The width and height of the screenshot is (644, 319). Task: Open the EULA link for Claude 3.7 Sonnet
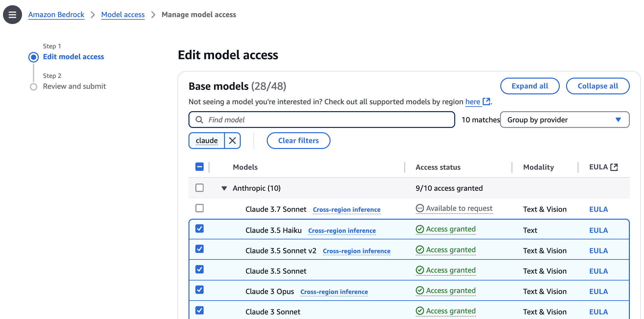598,209
